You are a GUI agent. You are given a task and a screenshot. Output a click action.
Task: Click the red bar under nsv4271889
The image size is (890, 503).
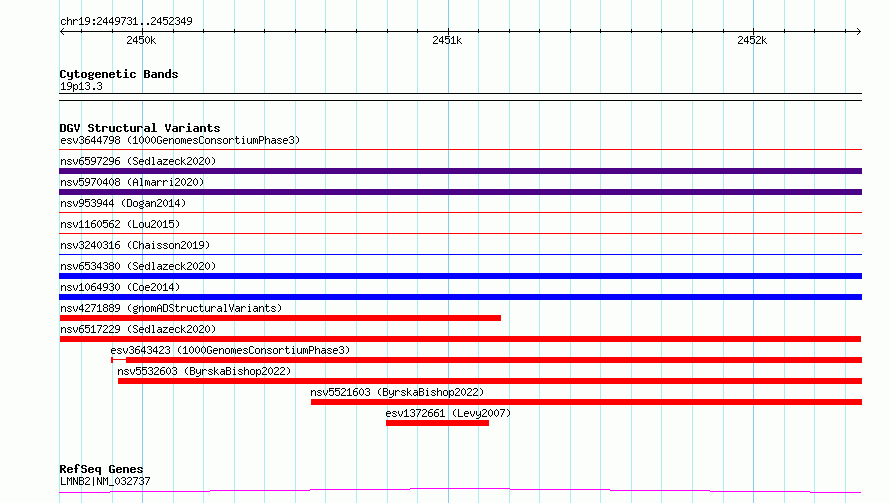pos(280,318)
